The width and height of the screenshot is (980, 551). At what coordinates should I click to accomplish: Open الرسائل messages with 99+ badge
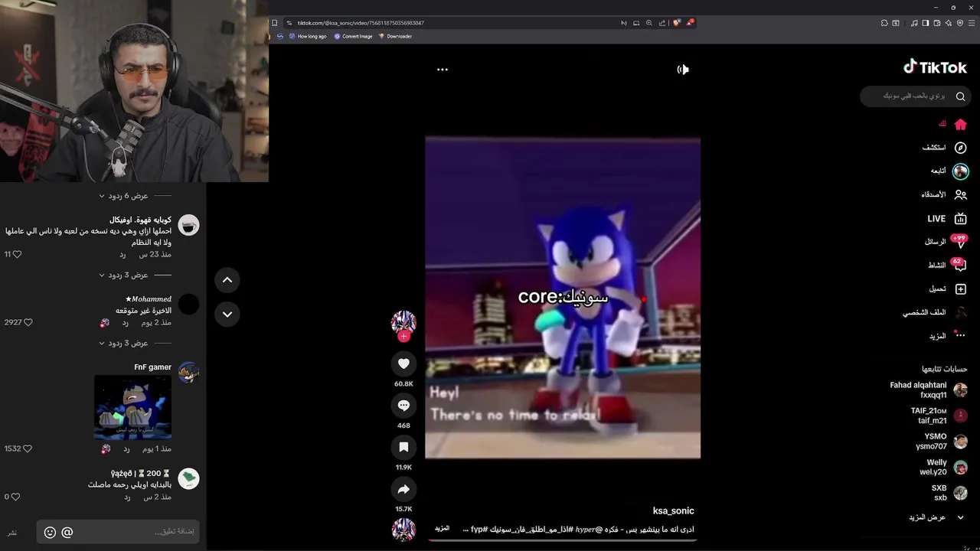click(946, 242)
